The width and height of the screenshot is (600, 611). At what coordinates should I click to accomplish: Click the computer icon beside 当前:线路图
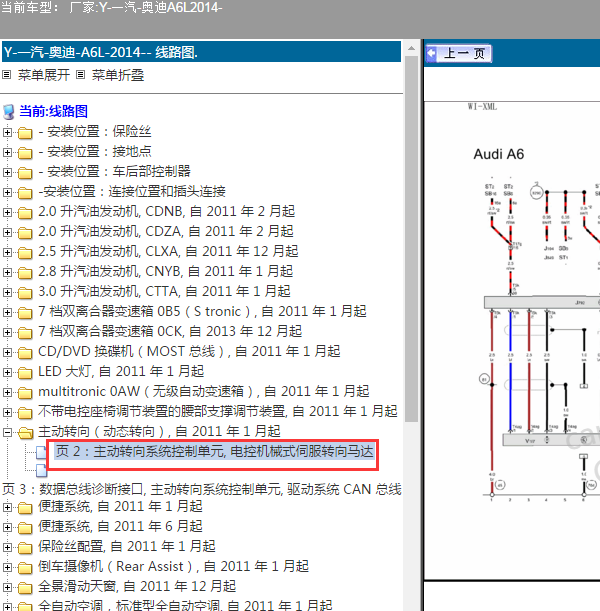point(9,112)
